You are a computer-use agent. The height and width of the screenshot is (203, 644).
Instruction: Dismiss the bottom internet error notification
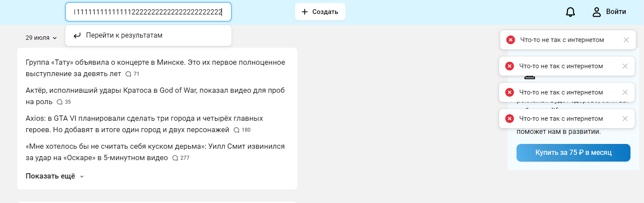(x=625, y=119)
